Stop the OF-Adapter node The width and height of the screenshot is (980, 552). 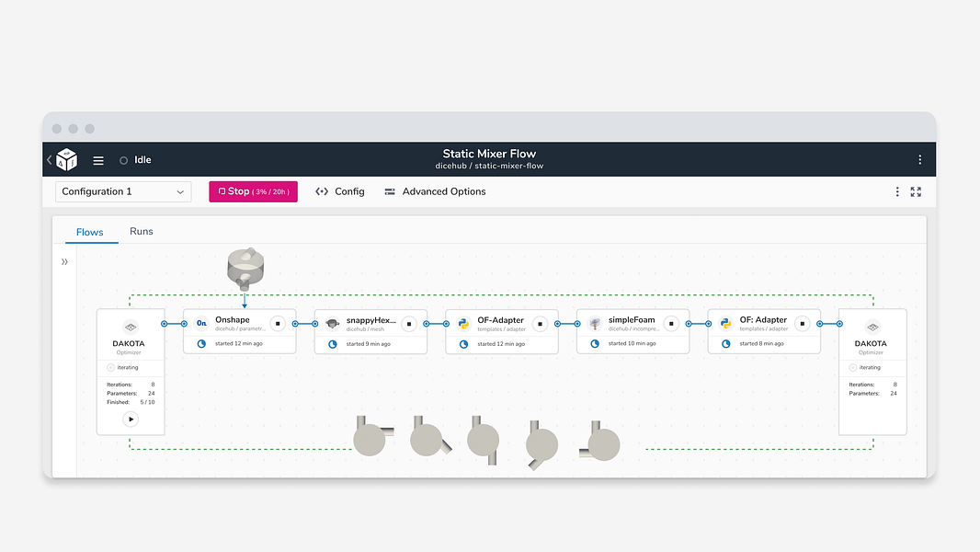(x=540, y=324)
